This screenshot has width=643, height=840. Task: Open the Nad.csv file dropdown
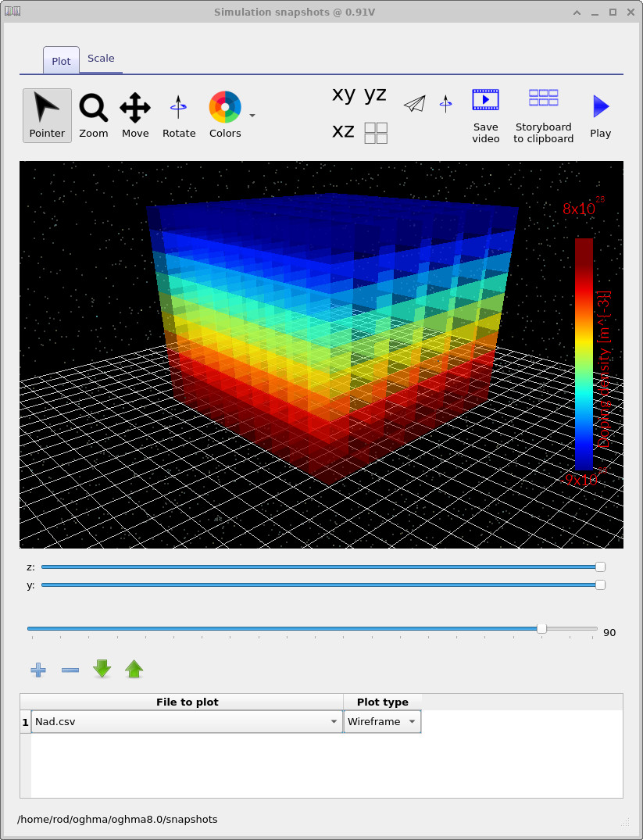click(x=334, y=721)
